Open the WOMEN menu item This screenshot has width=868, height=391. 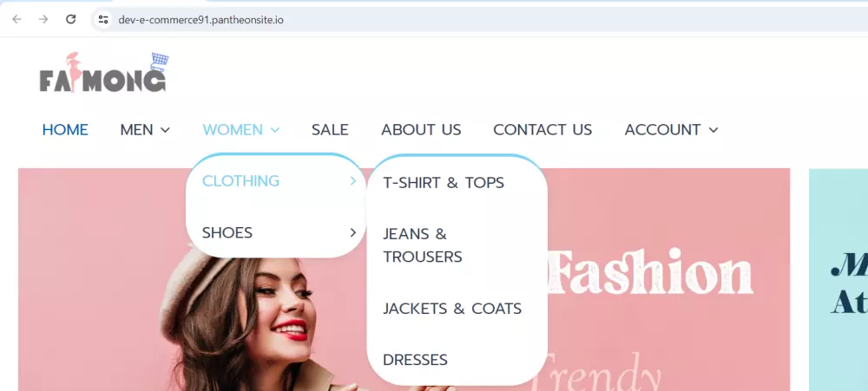click(x=233, y=130)
